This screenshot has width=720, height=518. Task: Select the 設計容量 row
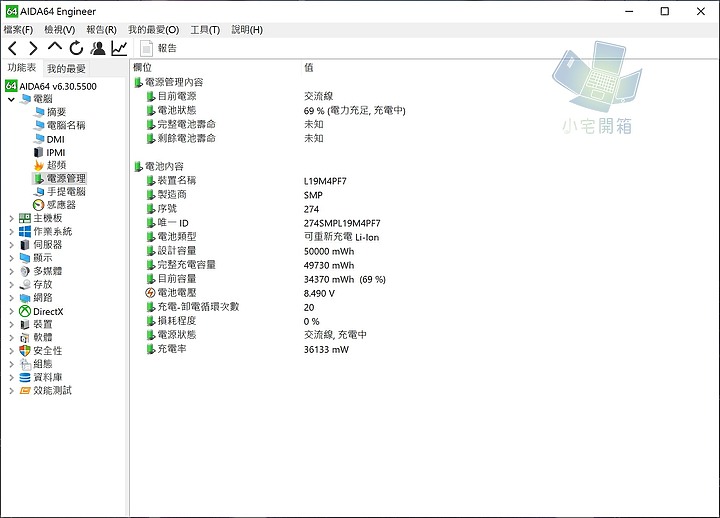tap(250, 251)
